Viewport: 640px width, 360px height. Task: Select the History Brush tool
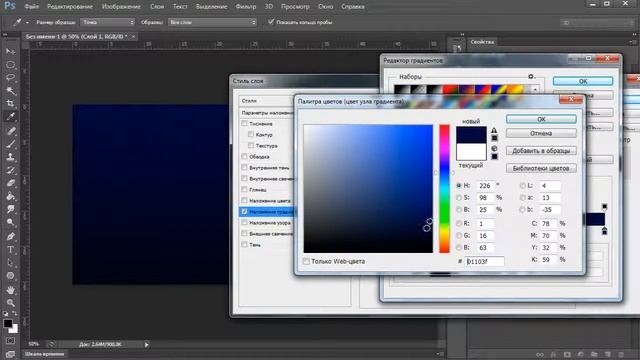pos(10,170)
